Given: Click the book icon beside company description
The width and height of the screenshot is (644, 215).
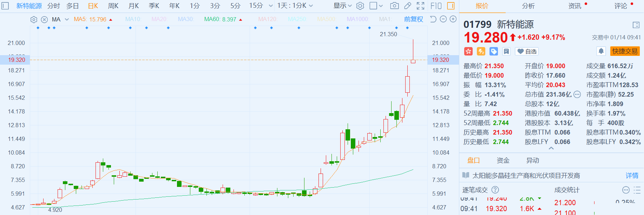Looking at the screenshot, I should 466,175.
